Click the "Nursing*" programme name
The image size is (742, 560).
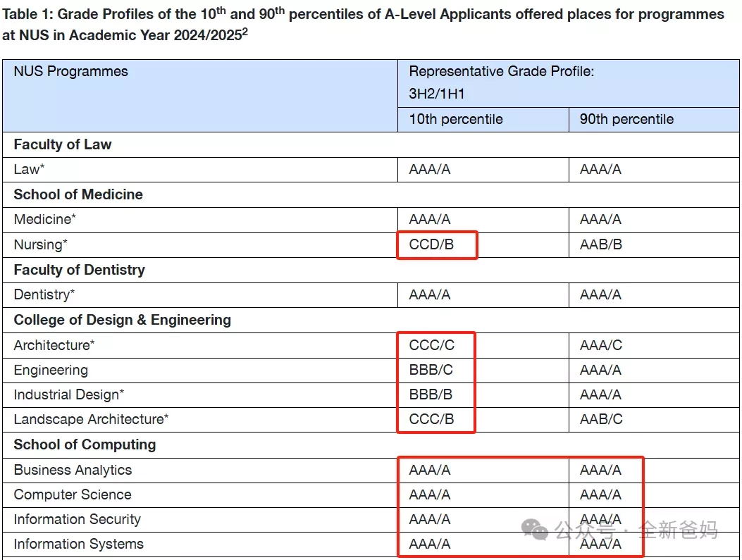coord(40,244)
